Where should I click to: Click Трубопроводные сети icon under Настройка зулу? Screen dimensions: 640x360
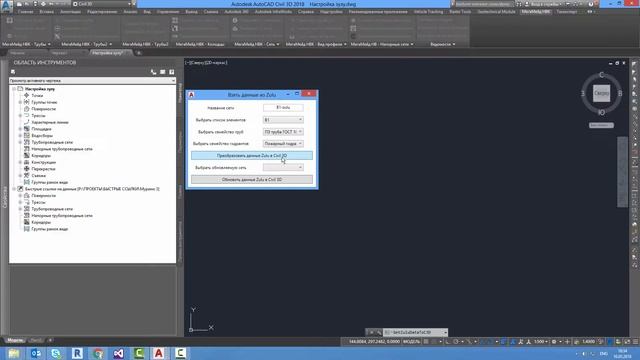point(27,142)
